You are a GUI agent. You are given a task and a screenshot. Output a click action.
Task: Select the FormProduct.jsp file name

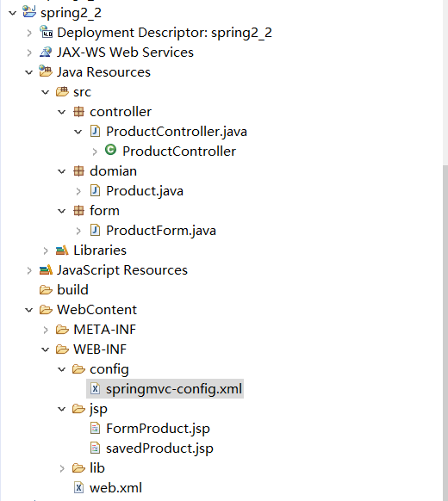[x=158, y=429]
